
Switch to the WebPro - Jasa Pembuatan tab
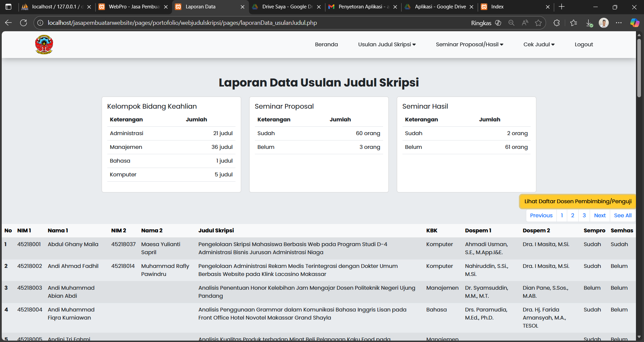(133, 7)
